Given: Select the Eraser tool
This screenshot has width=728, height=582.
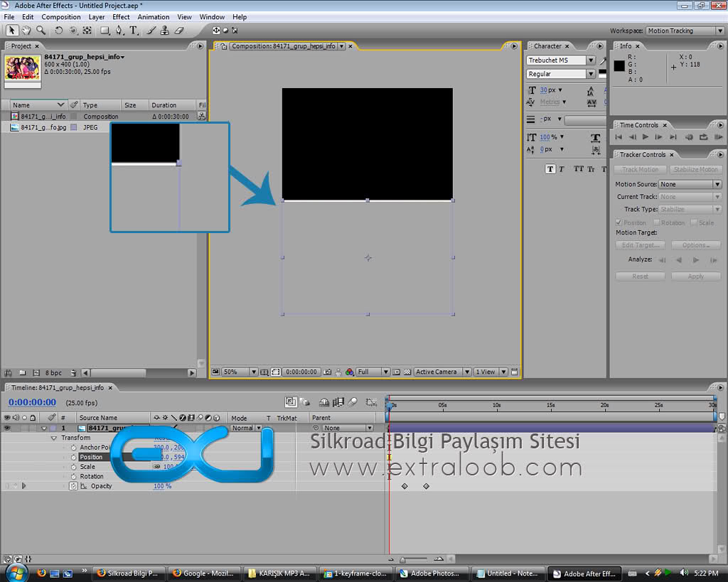Looking at the screenshot, I should [179, 31].
